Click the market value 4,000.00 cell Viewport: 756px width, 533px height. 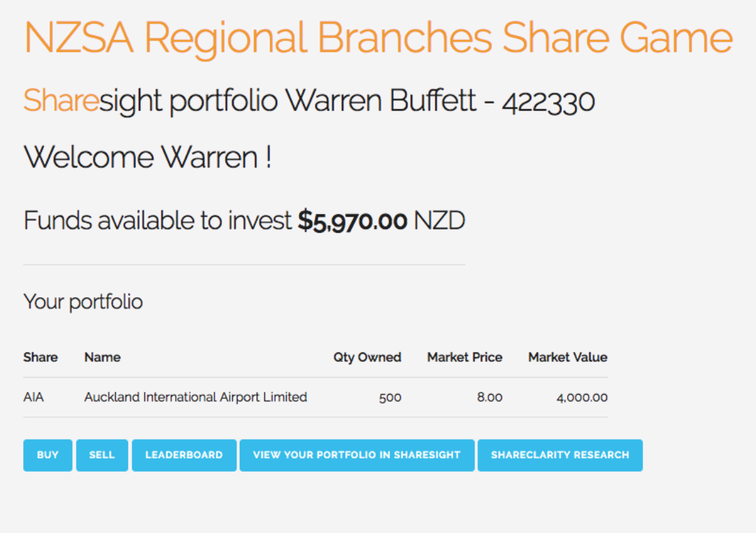click(x=582, y=397)
